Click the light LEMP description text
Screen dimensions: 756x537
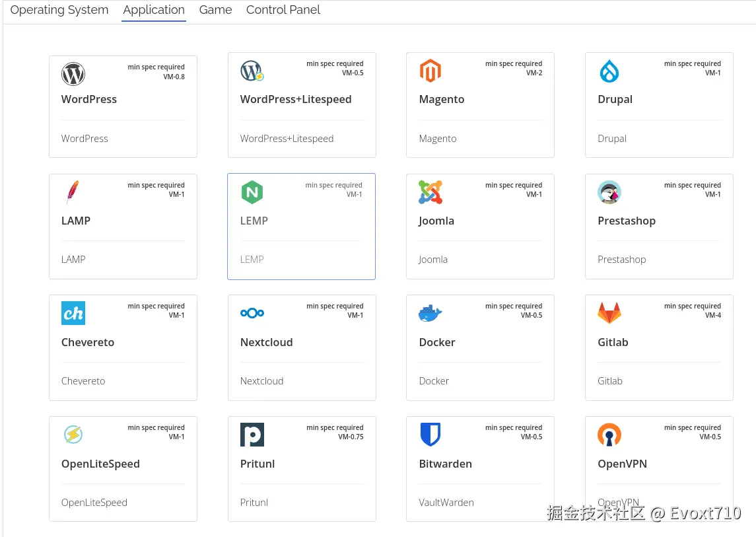tap(252, 260)
